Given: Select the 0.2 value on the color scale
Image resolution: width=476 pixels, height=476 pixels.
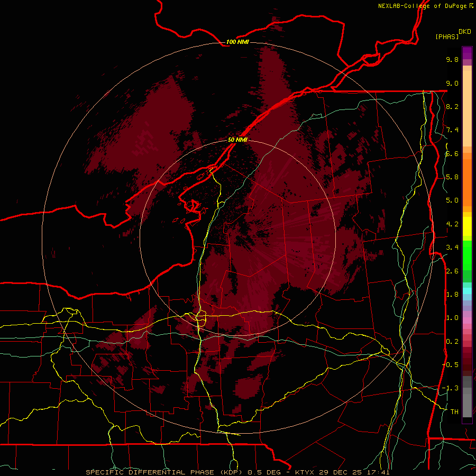Looking at the screenshot, I should coord(452,342).
